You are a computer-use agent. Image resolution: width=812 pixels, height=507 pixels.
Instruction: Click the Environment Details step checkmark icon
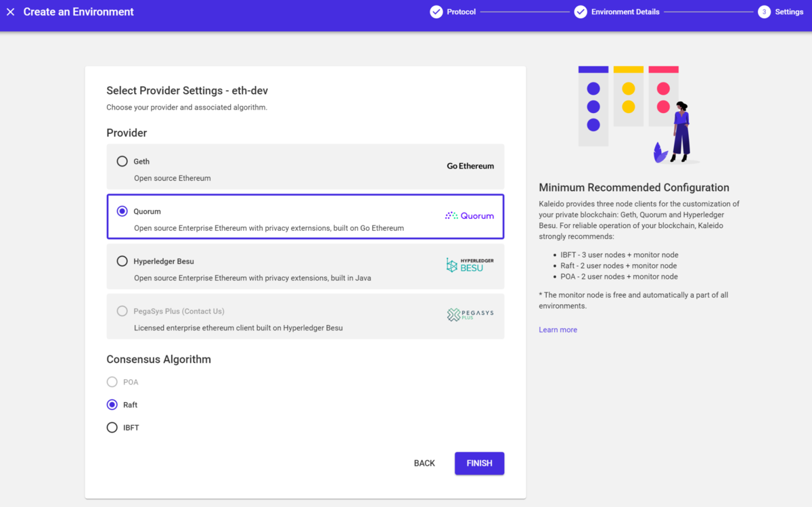tap(581, 12)
